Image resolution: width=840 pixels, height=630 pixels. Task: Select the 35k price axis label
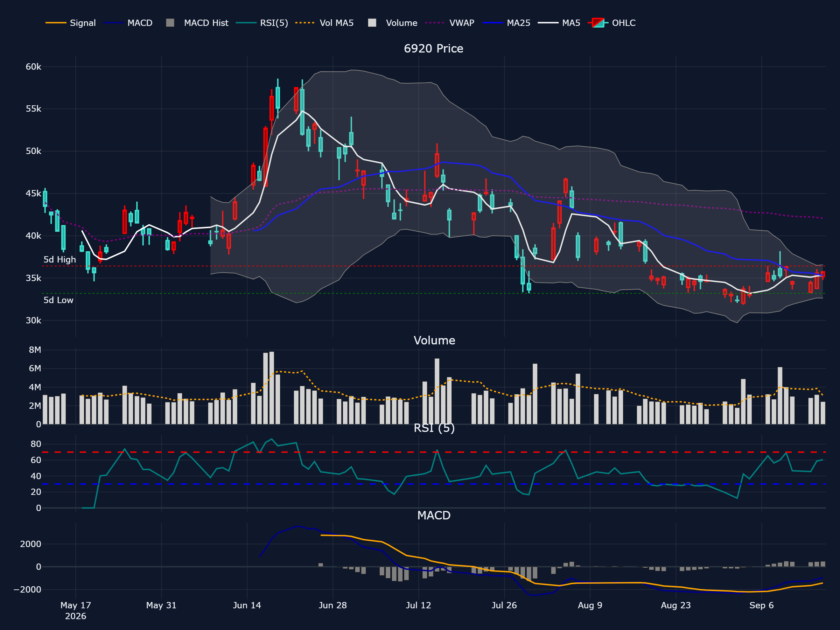coord(33,278)
